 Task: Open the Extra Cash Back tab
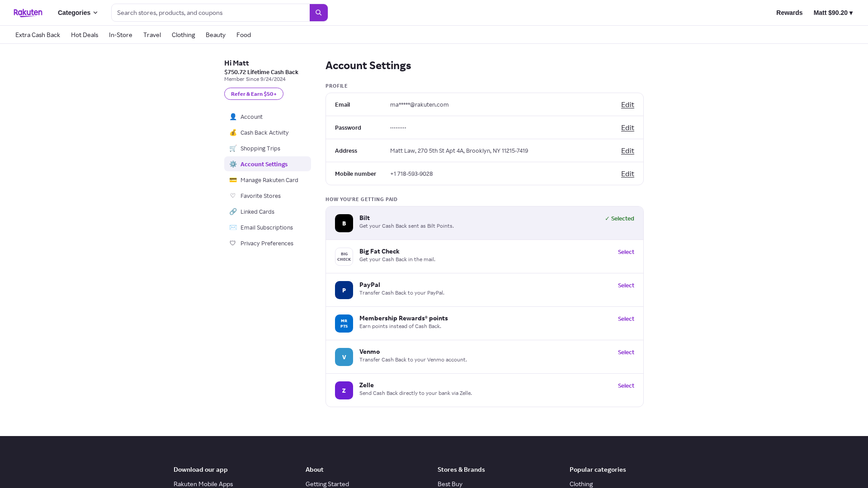[38, 35]
